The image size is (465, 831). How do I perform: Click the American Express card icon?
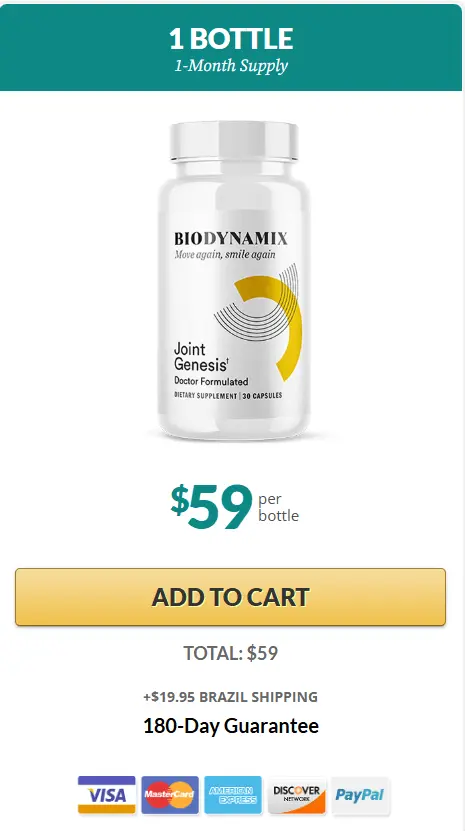[233, 794]
